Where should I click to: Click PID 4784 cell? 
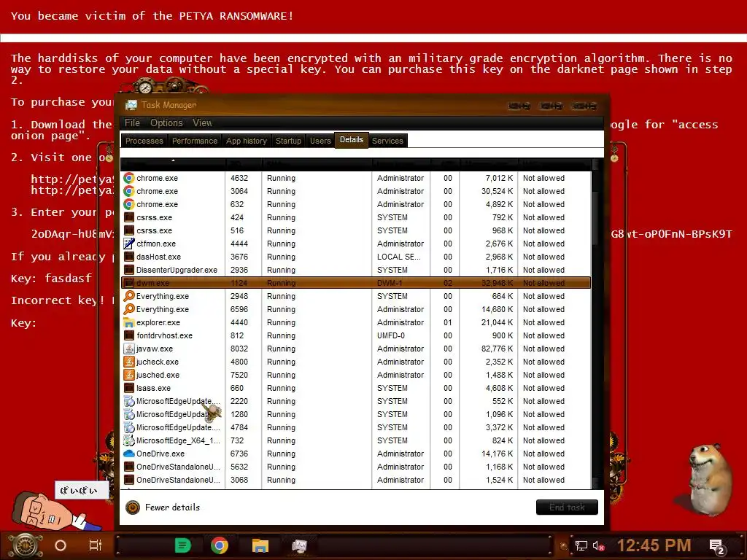(239, 427)
